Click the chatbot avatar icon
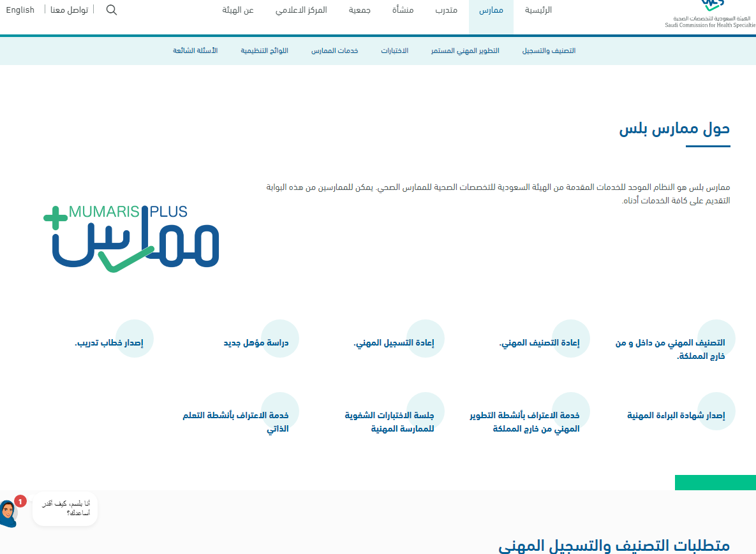This screenshot has width=756, height=554. pos(9,514)
